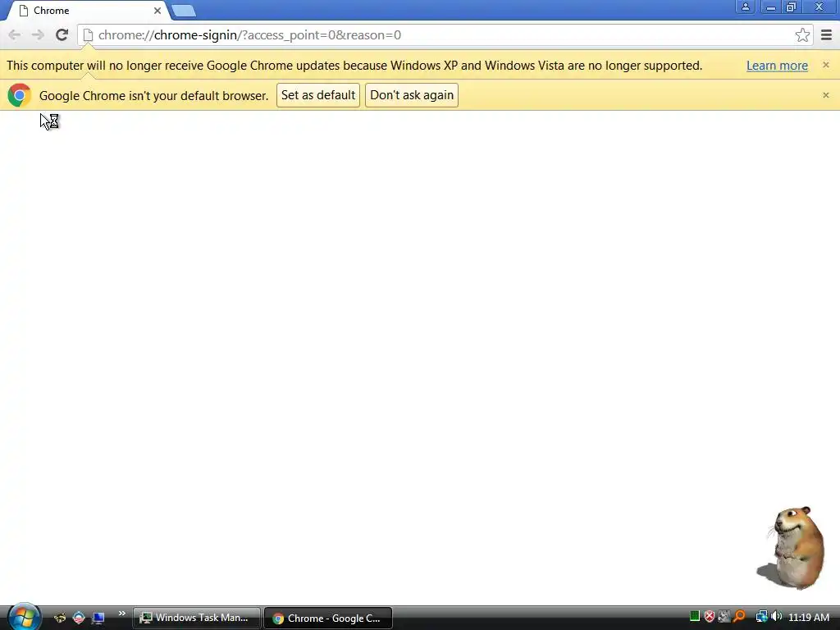
Task: Open the Windows Start menu orb
Action: (24, 617)
